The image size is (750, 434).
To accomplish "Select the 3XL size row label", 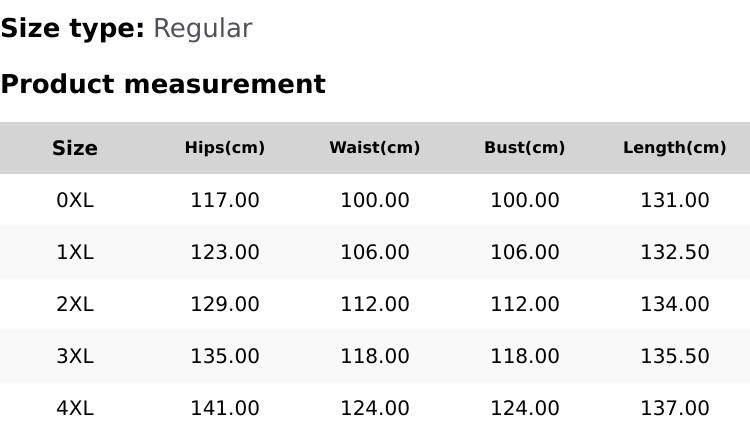I will pyautogui.click(x=75, y=356).
